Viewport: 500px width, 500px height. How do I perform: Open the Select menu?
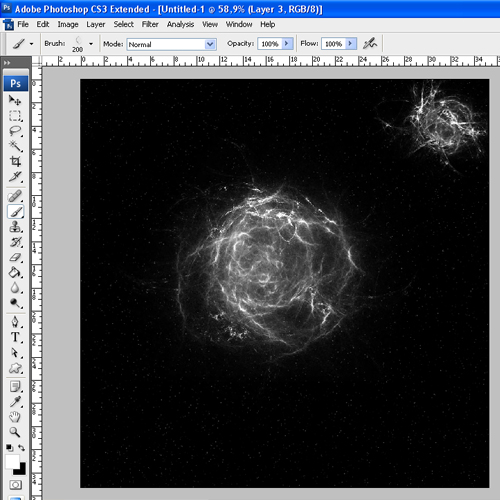pos(123,24)
